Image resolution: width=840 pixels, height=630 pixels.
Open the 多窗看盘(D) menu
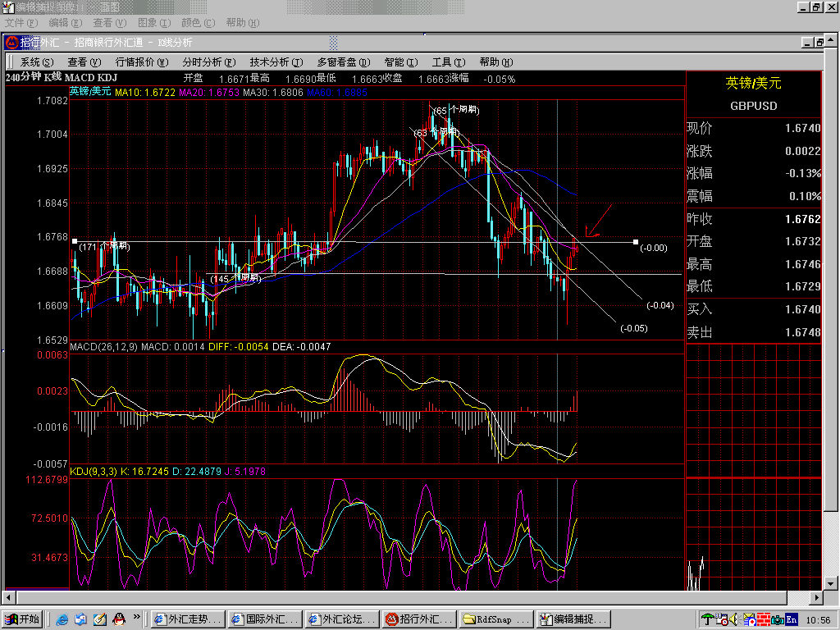coord(344,62)
